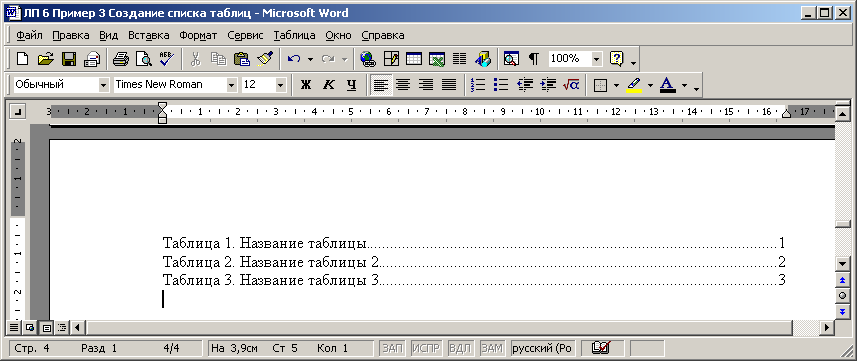
Task: Decrease the paragraph indent
Action: (525, 85)
